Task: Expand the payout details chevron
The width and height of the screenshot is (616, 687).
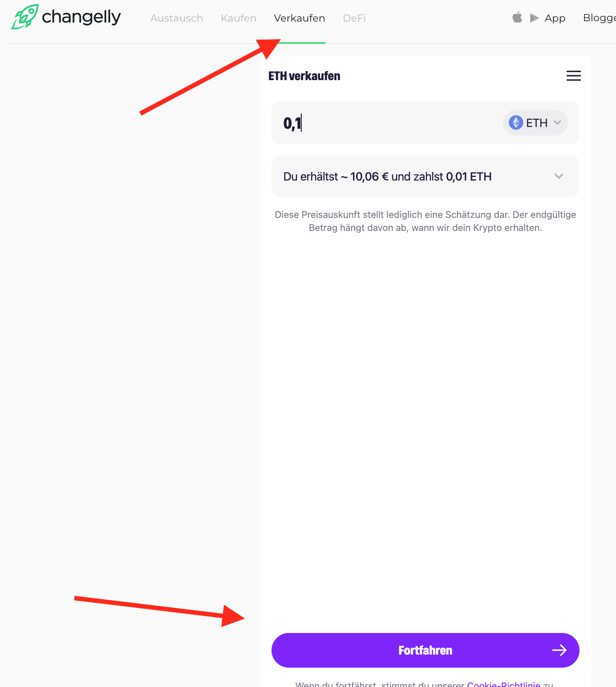Action: [559, 176]
